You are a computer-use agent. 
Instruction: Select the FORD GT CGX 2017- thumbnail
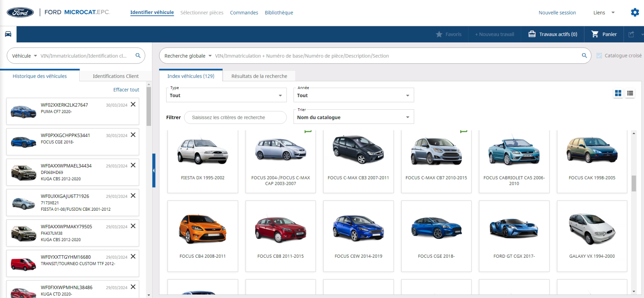point(514,236)
